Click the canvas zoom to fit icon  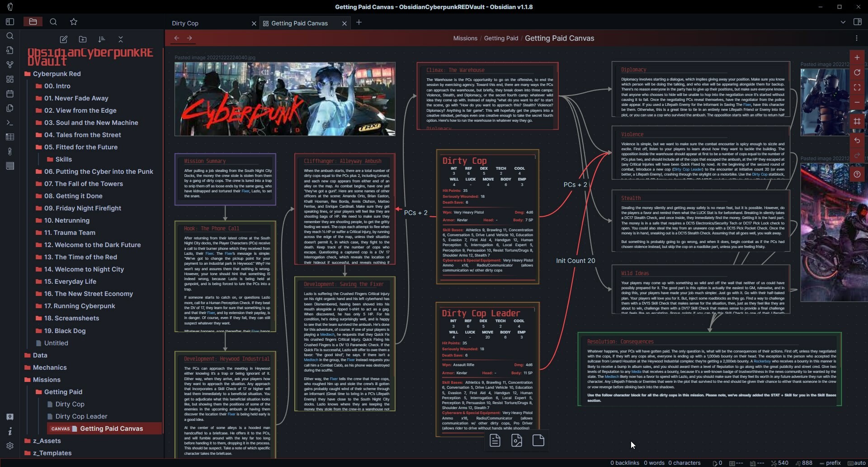click(x=857, y=88)
